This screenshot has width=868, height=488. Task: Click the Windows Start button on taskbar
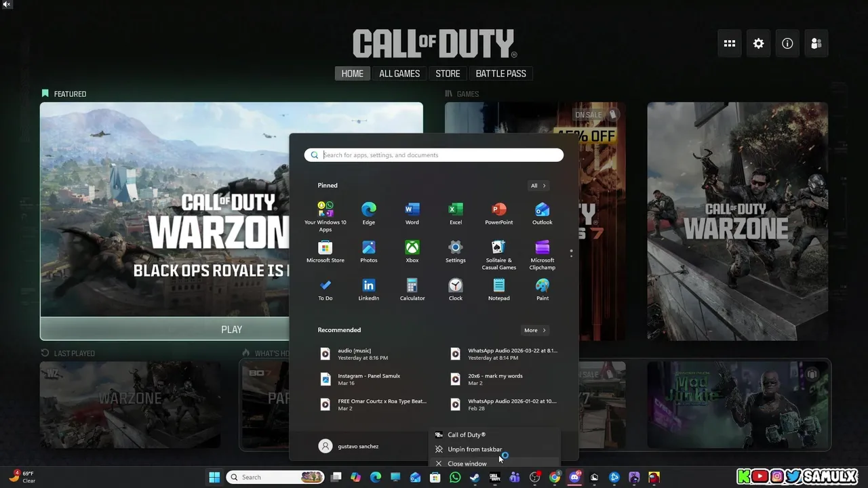tap(214, 477)
